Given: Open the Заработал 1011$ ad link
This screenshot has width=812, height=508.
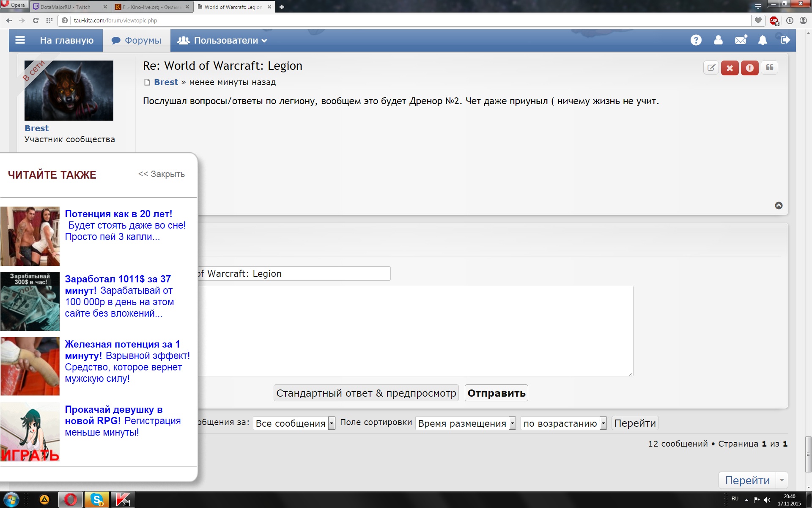Looking at the screenshot, I should (x=118, y=284).
